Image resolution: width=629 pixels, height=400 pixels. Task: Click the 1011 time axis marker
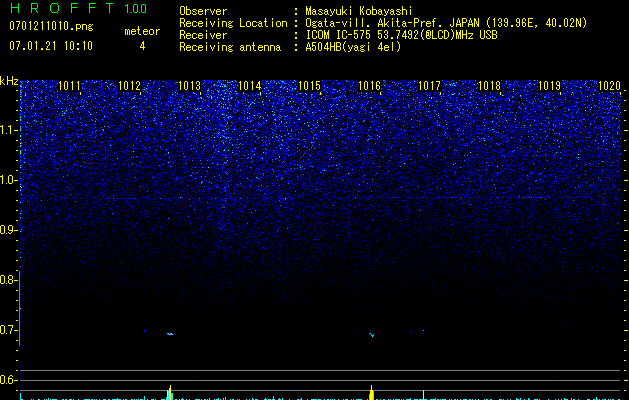pos(69,86)
